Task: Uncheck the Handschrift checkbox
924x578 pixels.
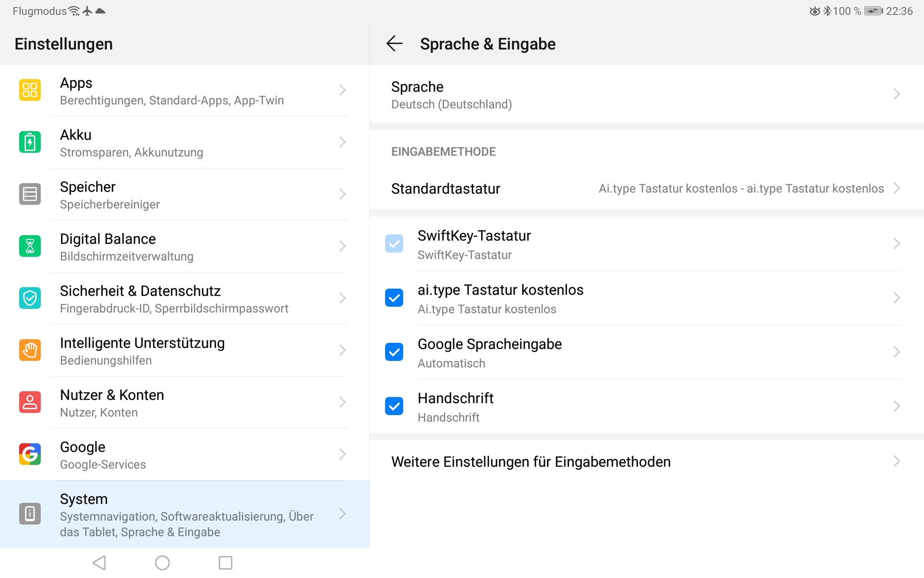Action: click(394, 406)
